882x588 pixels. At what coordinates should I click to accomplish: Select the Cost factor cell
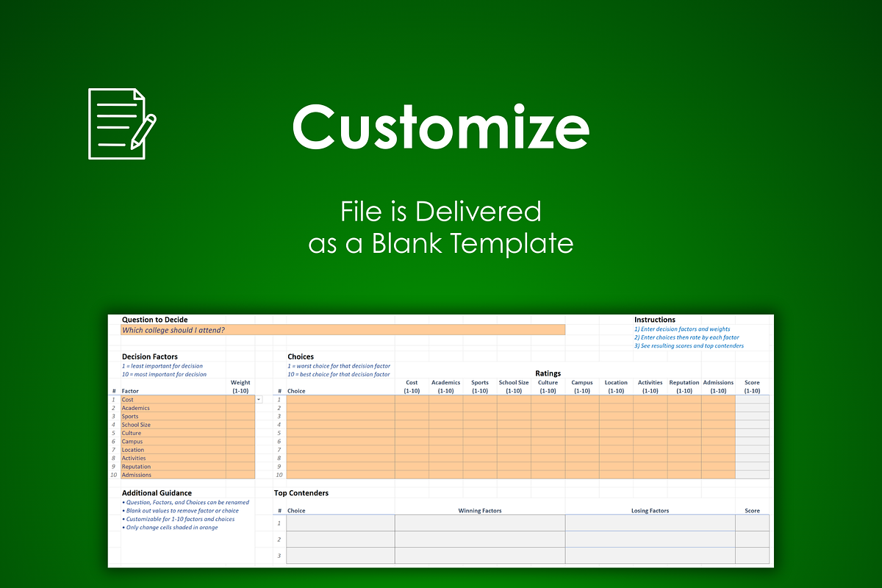pos(173,399)
